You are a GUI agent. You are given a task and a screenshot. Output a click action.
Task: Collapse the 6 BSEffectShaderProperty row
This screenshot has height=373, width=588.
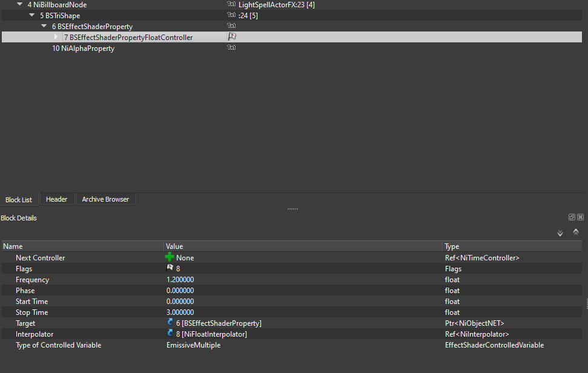click(44, 26)
